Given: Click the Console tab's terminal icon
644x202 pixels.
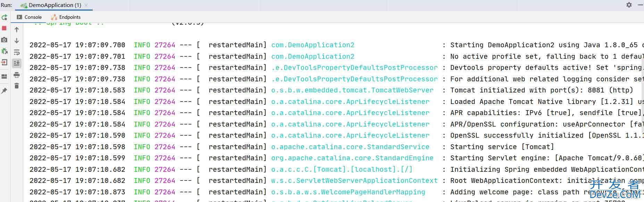Looking at the screenshot, I should (x=19, y=17).
